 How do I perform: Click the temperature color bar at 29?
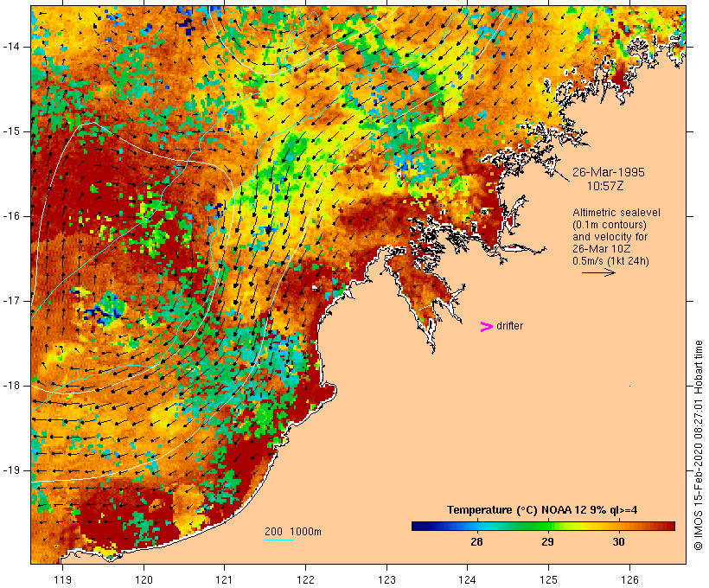point(547,526)
